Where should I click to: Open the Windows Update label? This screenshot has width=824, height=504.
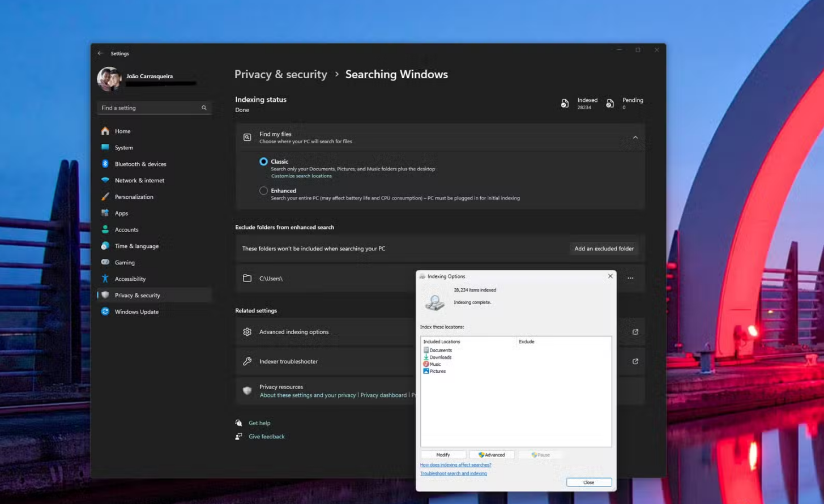click(136, 311)
